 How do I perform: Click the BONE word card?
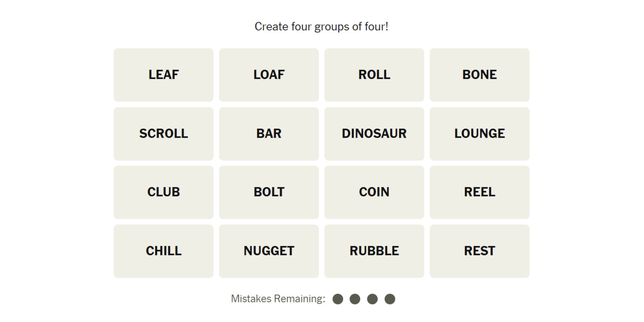coord(479,75)
